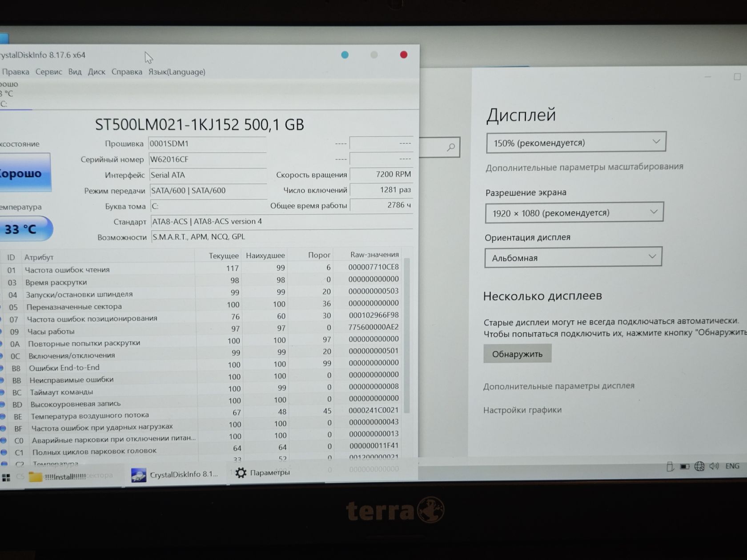
Task: Open the 150% scaling dropdown
Action: click(576, 143)
